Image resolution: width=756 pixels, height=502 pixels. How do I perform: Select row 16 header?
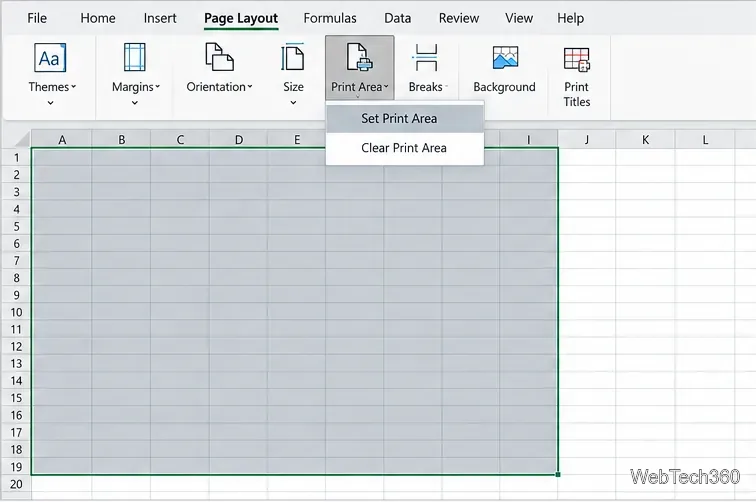pyautogui.click(x=16, y=415)
